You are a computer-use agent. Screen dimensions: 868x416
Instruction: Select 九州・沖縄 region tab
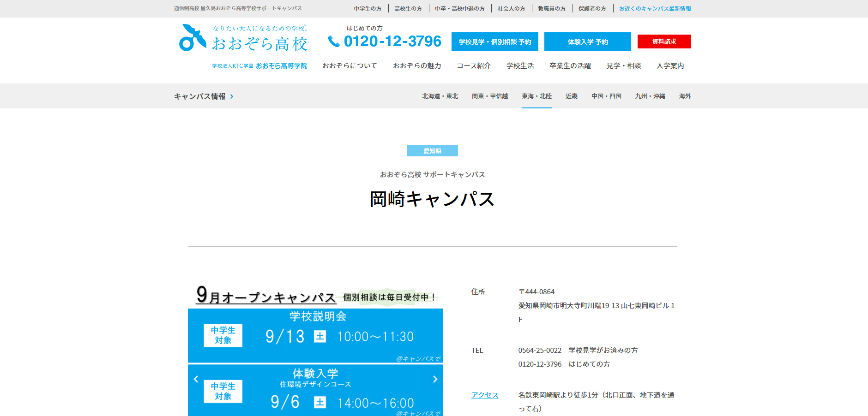click(650, 96)
